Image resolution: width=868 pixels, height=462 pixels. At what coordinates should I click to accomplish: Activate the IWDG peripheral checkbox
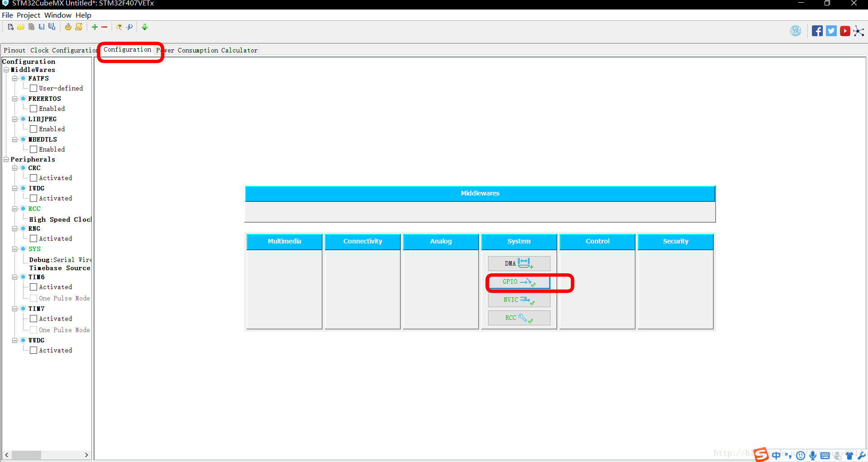tap(33, 198)
